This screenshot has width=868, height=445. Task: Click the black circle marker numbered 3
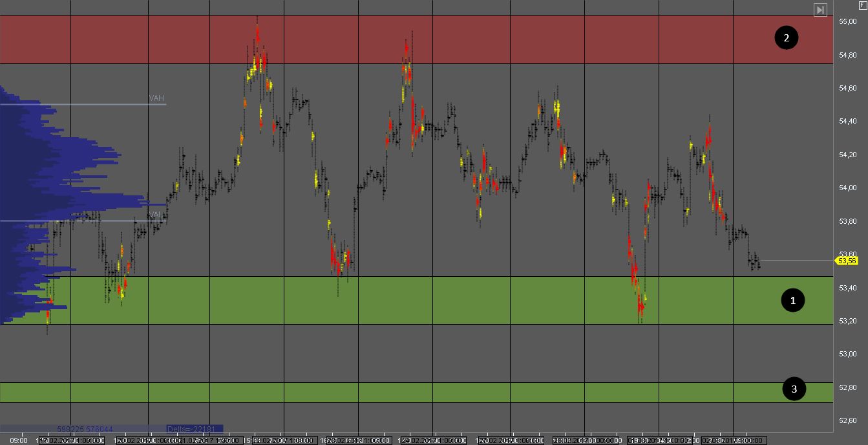point(794,389)
